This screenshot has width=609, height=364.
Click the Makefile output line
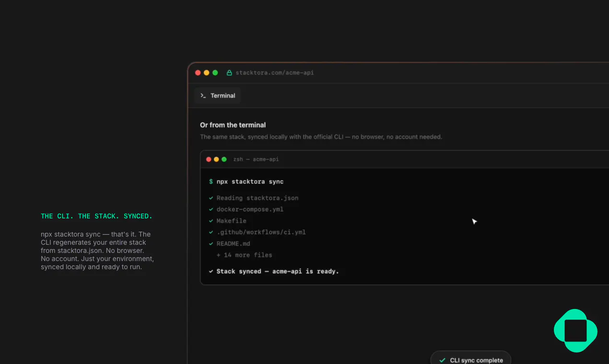click(231, 221)
